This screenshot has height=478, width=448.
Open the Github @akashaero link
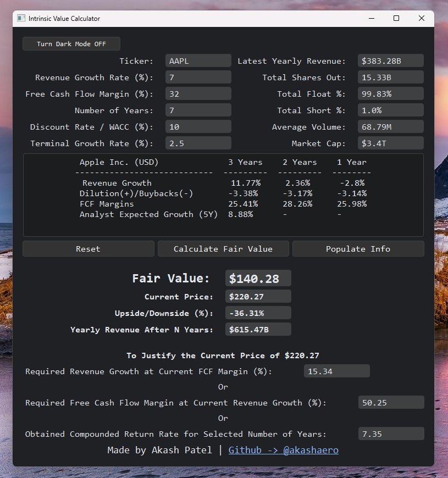point(283,450)
